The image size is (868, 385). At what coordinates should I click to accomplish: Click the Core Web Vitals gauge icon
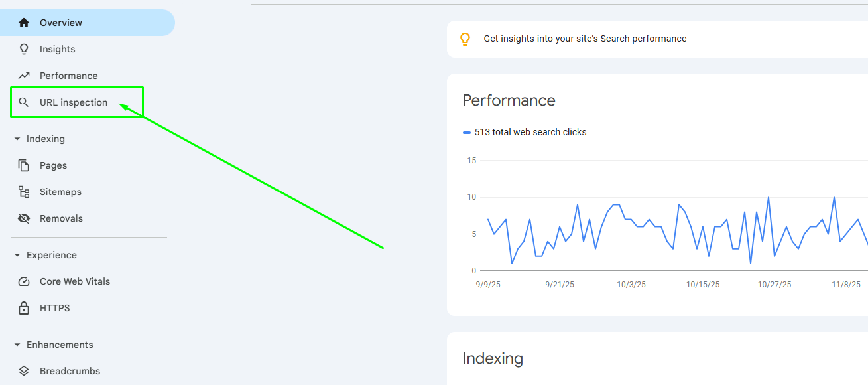click(24, 281)
